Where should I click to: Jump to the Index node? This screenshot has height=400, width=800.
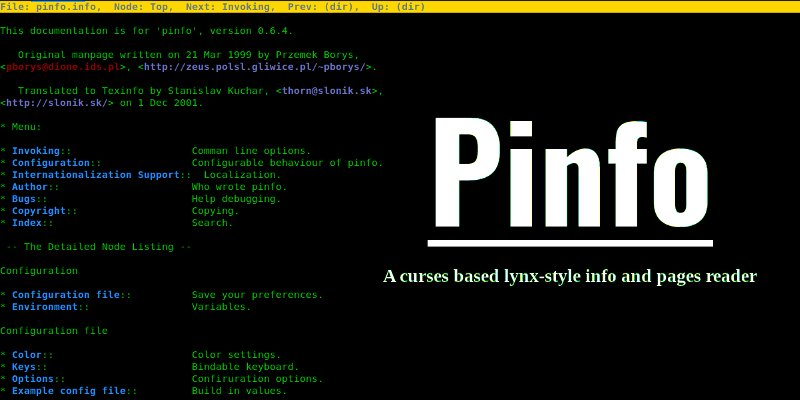(x=27, y=223)
